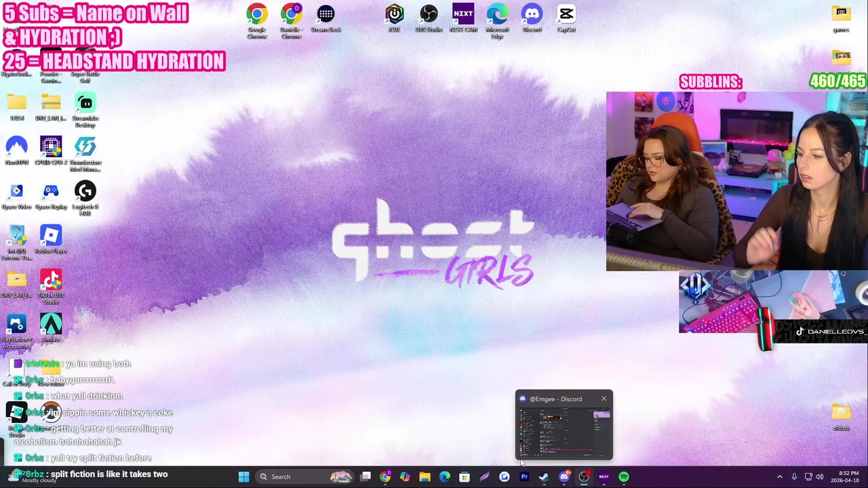Select the Microsoft Edge desktop shortcut
The image size is (868, 488).
click(497, 21)
